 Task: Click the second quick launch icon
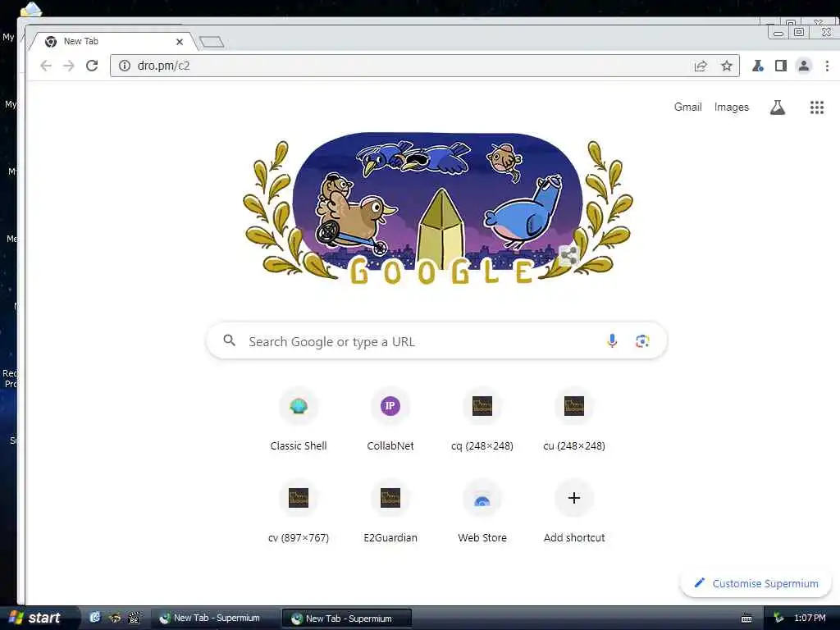tap(115, 618)
